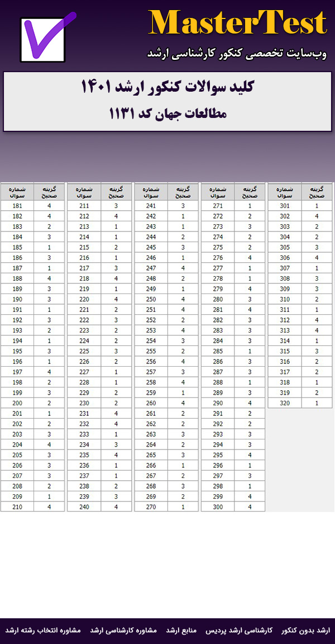Image resolution: width=335 pixels, height=644 pixels.
Task: Click the 'شماره سوال' header above question 181
Action: [17, 192]
